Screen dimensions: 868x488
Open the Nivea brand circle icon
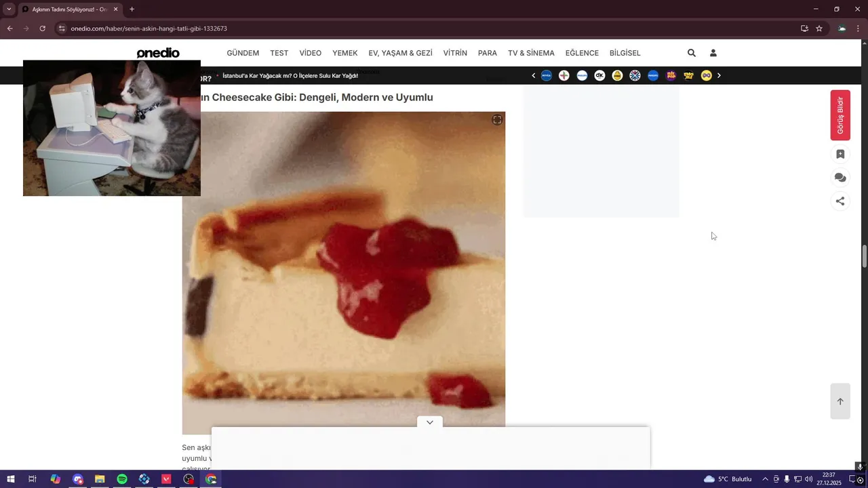coord(547,75)
